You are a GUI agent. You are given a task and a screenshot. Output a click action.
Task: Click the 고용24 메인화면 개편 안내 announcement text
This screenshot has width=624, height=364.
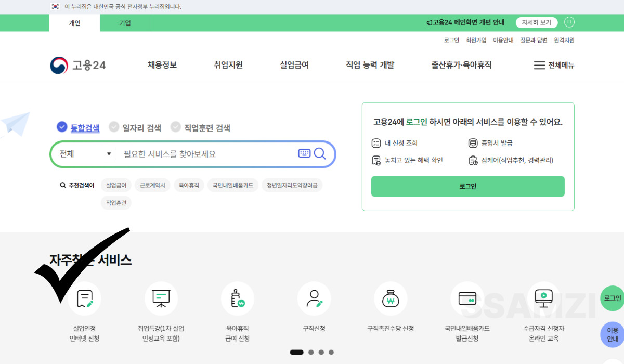[469, 23]
